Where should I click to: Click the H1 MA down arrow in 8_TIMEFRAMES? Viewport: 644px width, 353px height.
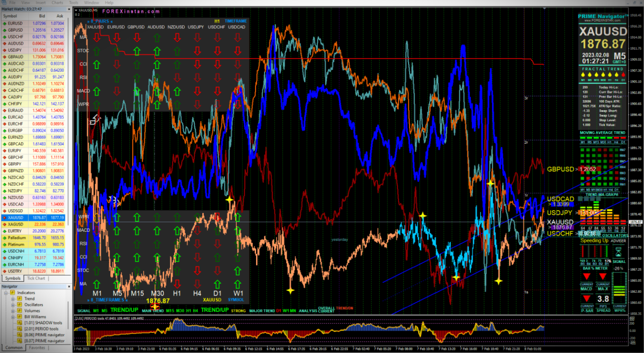pos(177,284)
